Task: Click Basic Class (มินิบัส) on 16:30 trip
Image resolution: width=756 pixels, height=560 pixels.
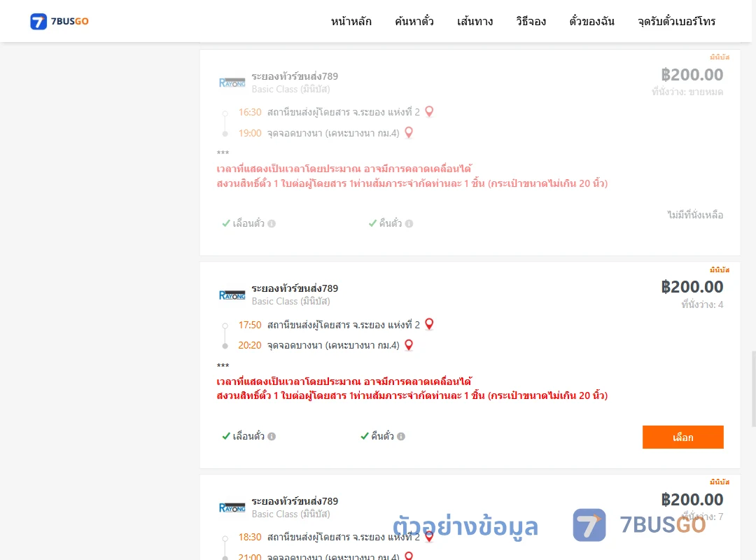Action: tap(290, 89)
